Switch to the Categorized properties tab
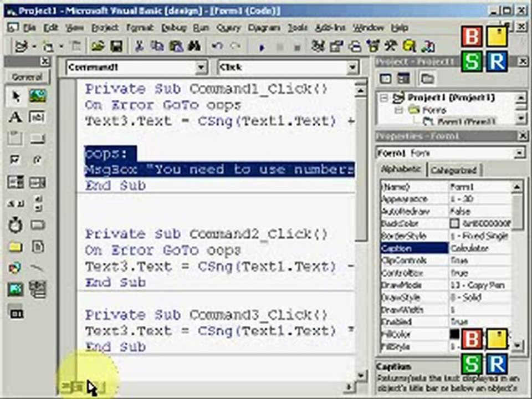The width and height of the screenshot is (532, 399). click(x=454, y=170)
